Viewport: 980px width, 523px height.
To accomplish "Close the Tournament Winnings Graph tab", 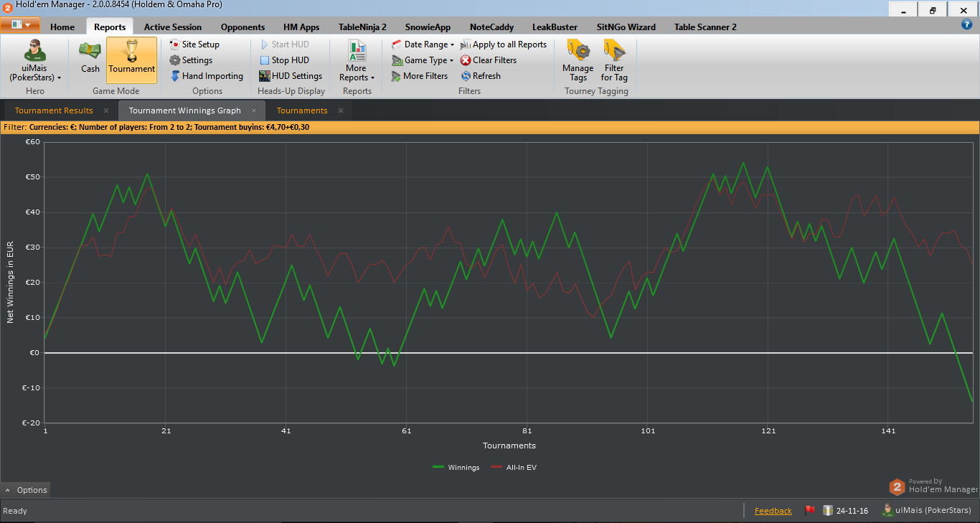I will coord(254,110).
